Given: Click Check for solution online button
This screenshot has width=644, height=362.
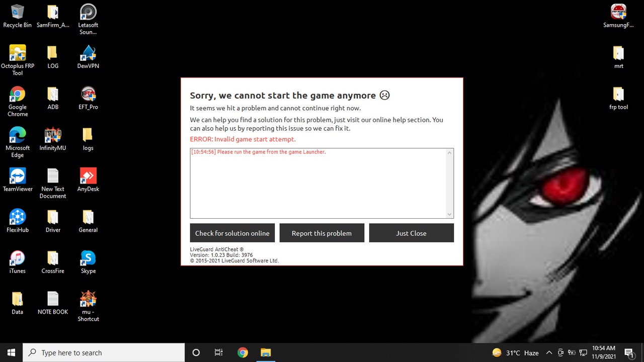Looking at the screenshot, I should pyautogui.click(x=232, y=233).
